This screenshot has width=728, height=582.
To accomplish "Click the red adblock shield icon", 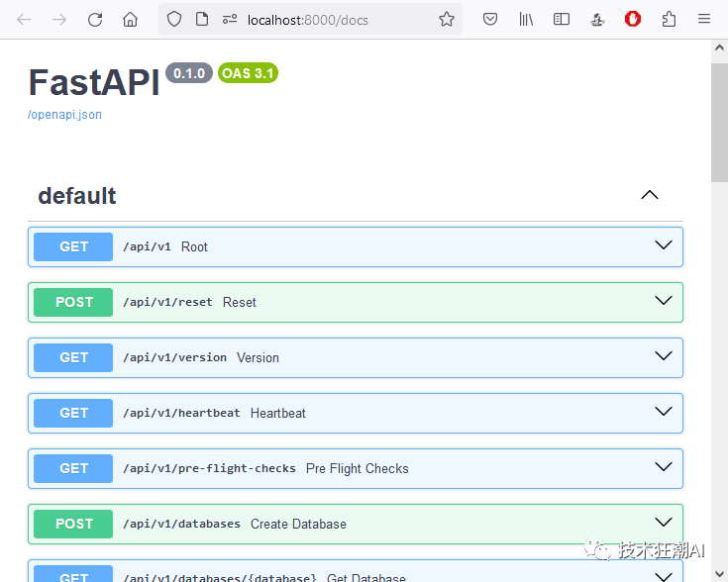I will coord(633,19).
